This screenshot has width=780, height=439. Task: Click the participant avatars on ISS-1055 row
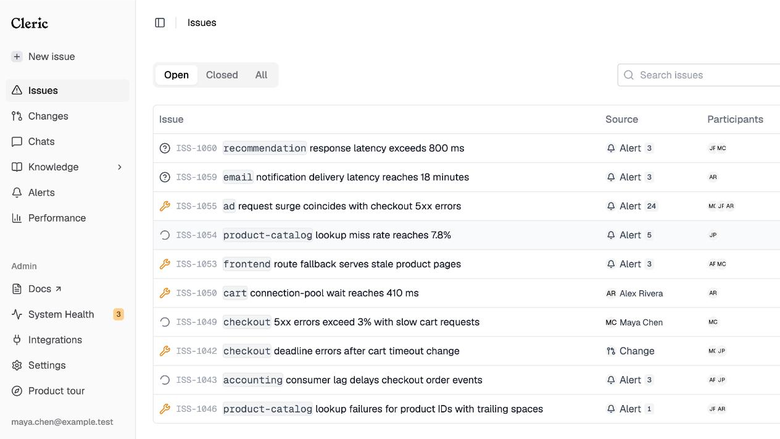[x=721, y=206]
